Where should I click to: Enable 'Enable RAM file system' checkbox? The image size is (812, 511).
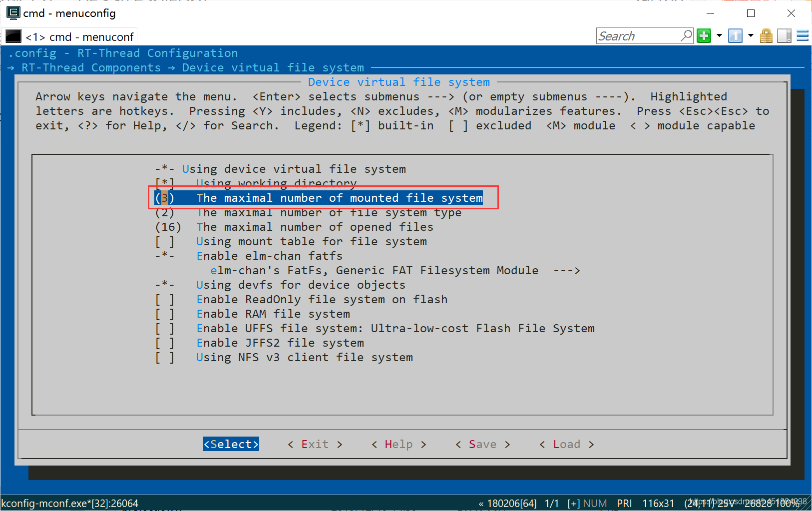click(252, 314)
